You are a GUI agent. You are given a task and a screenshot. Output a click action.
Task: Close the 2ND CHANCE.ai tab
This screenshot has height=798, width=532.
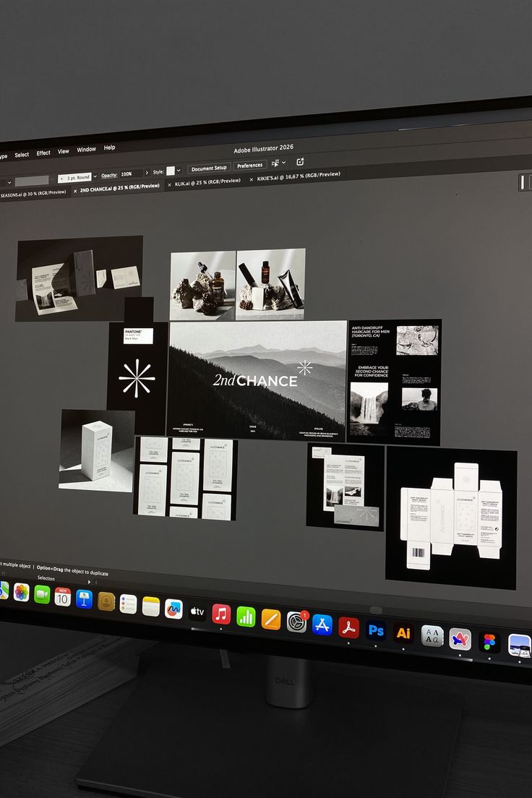pyautogui.click(x=75, y=192)
